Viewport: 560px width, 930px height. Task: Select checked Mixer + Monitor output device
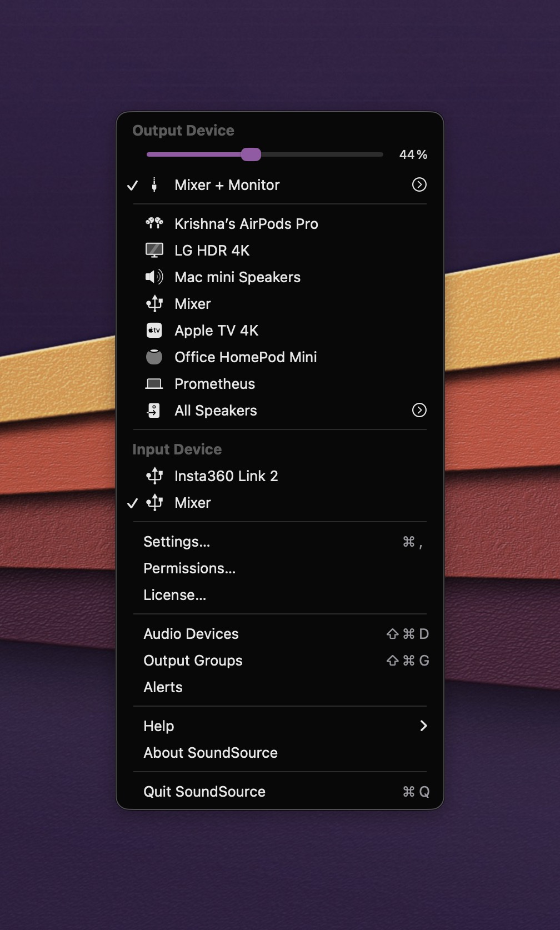pyautogui.click(x=227, y=185)
